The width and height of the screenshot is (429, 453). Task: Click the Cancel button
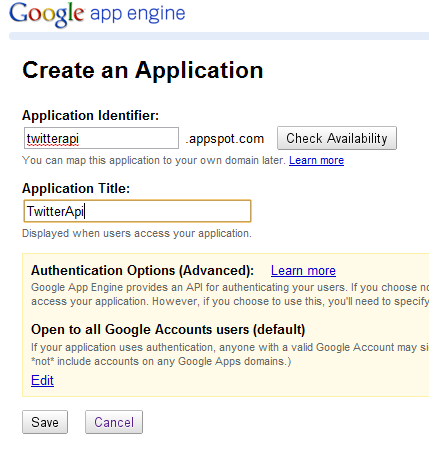click(114, 422)
